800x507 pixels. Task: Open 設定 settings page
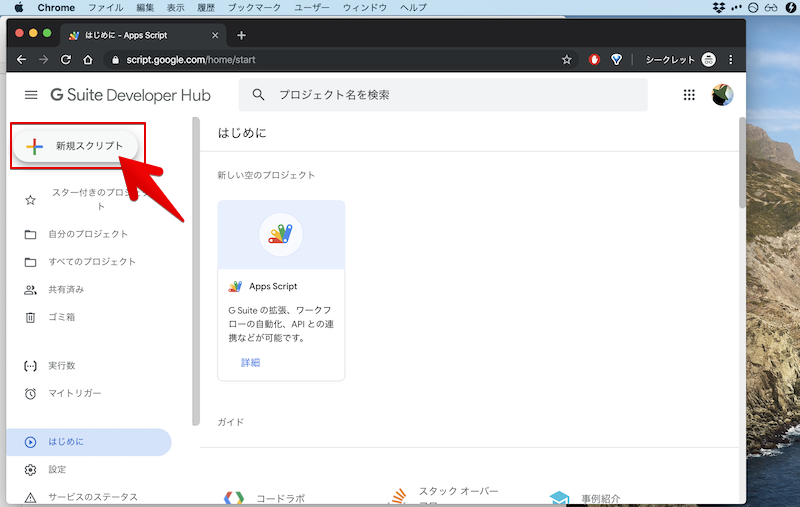pos(57,469)
